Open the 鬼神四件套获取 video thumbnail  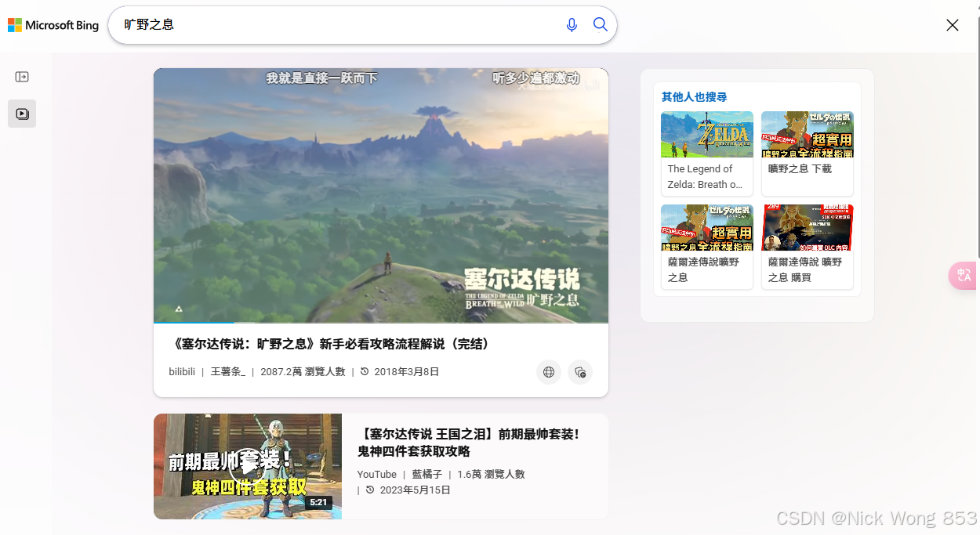click(x=247, y=466)
